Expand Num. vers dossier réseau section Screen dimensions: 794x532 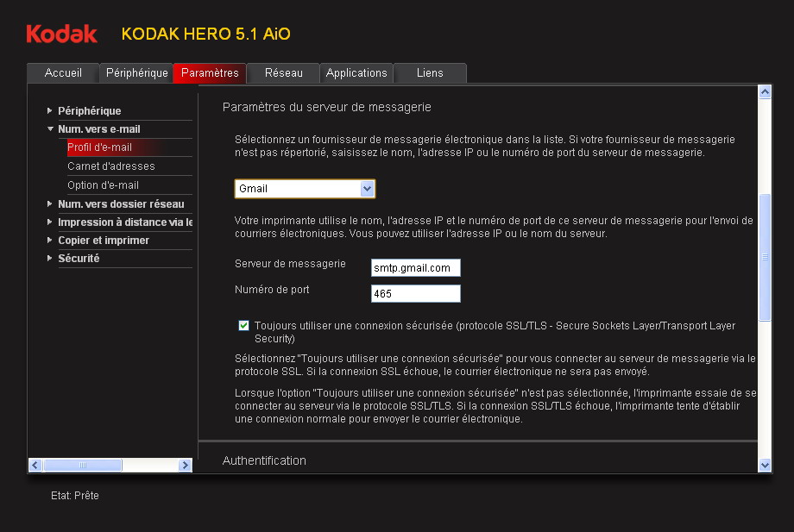pos(120,203)
